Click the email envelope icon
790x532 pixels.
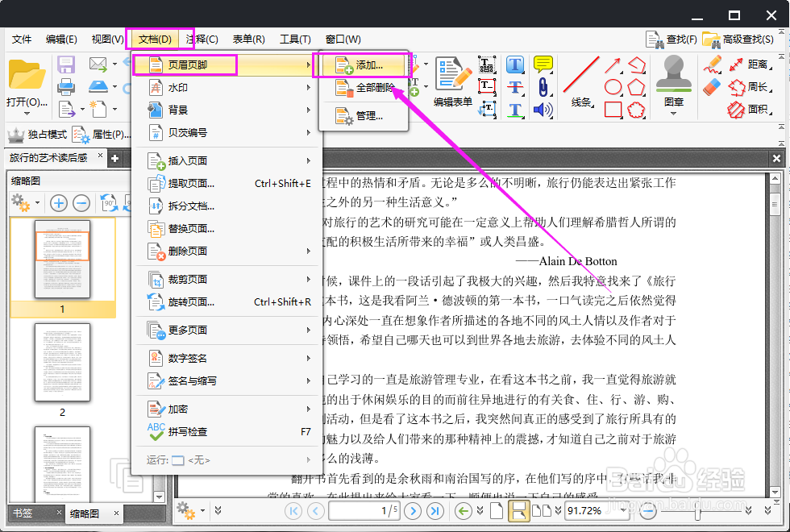click(98, 64)
